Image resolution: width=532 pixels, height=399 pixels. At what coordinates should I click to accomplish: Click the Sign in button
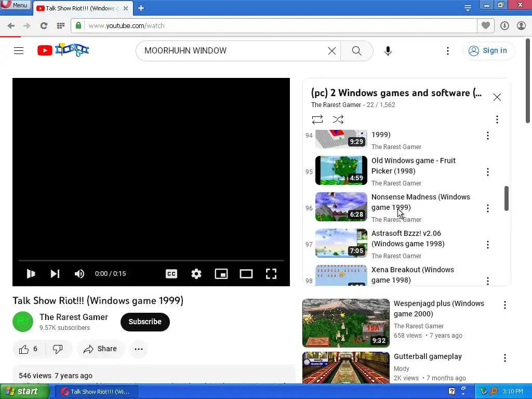coord(488,50)
